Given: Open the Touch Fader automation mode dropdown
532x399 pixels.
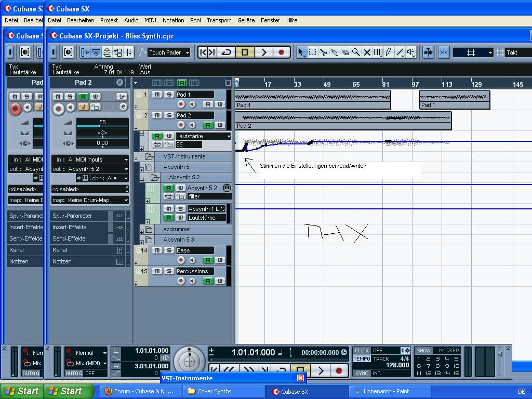Looking at the screenshot, I should pos(169,52).
